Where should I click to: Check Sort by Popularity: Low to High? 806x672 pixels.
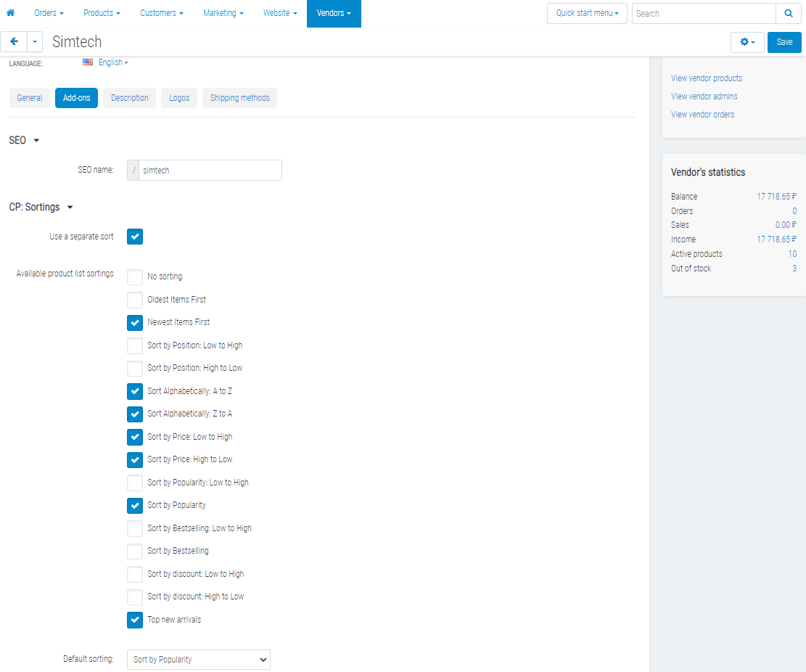click(135, 483)
